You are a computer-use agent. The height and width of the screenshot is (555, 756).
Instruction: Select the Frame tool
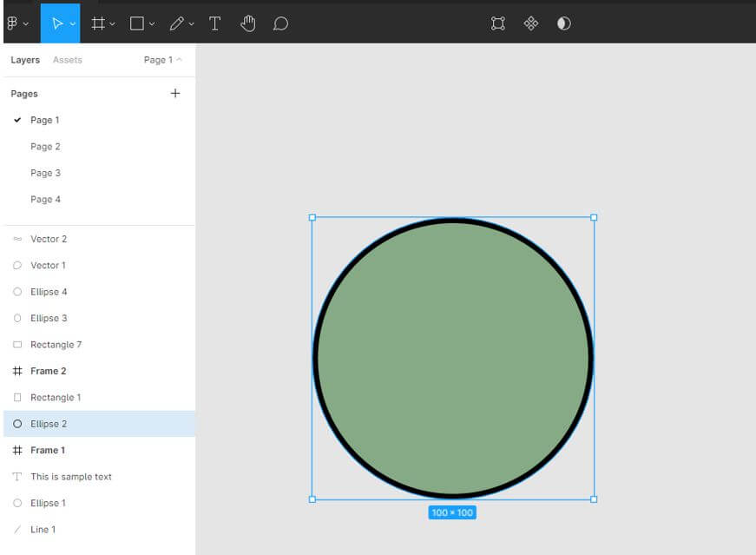click(x=98, y=23)
